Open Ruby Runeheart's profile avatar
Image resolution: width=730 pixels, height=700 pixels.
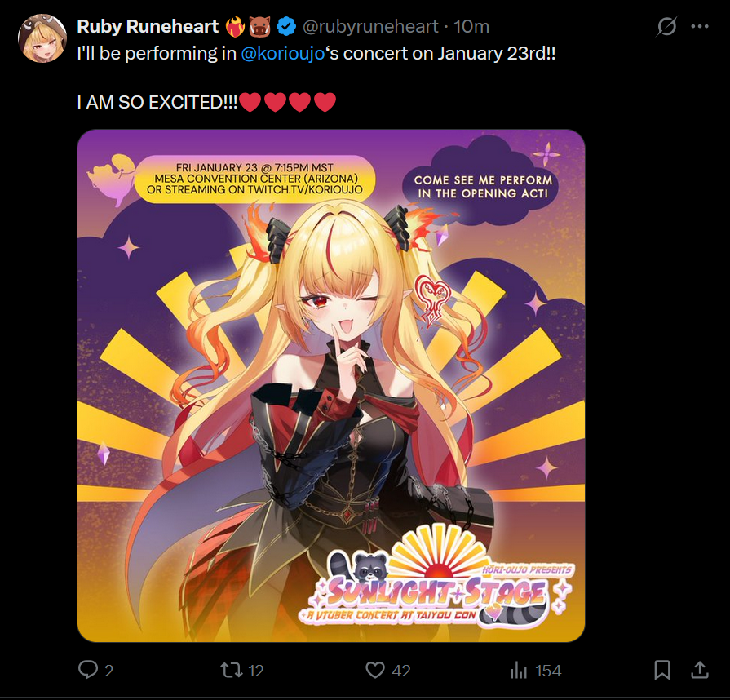(x=42, y=38)
